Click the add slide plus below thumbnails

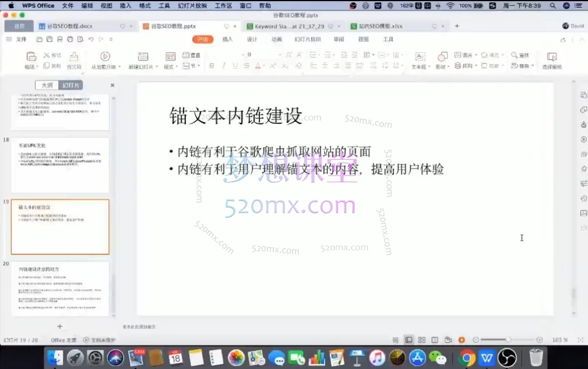[x=59, y=327]
